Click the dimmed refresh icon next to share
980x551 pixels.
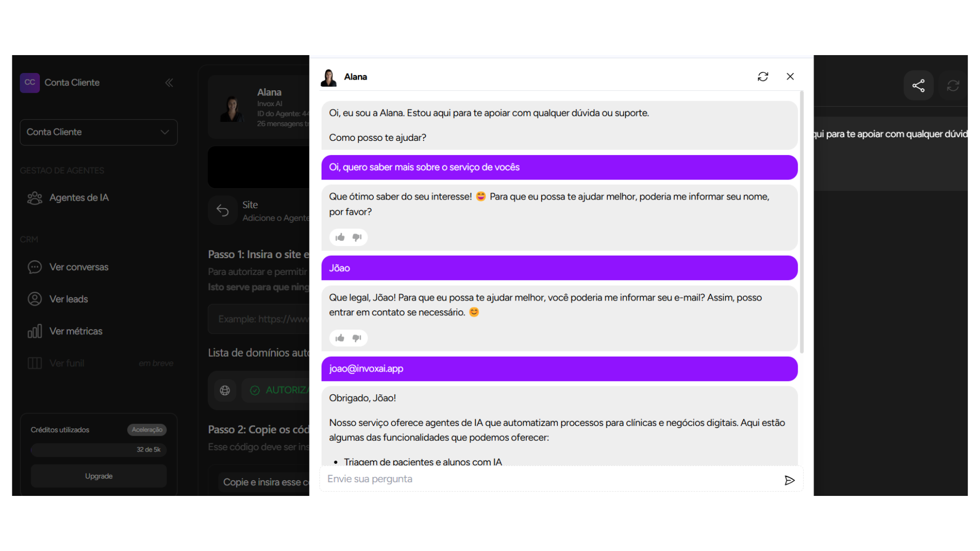coord(952,85)
